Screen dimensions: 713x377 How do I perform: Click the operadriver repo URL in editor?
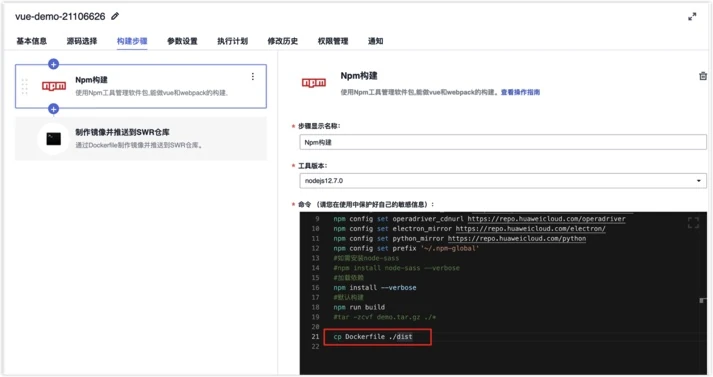click(x=547, y=219)
